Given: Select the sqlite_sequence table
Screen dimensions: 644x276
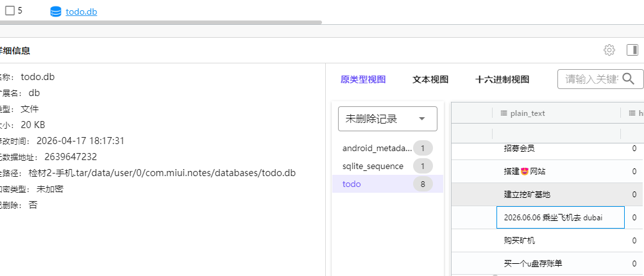Looking at the screenshot, I should (x=387, y=166).
